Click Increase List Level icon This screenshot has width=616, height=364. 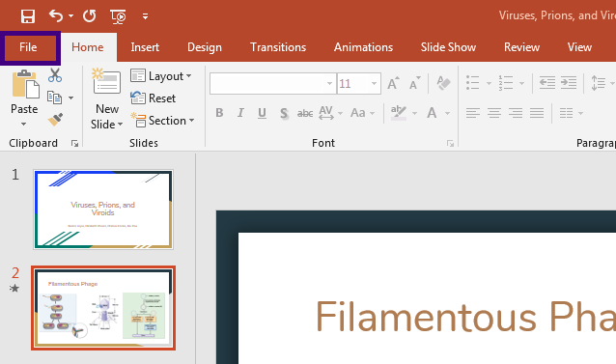[569, 83]
